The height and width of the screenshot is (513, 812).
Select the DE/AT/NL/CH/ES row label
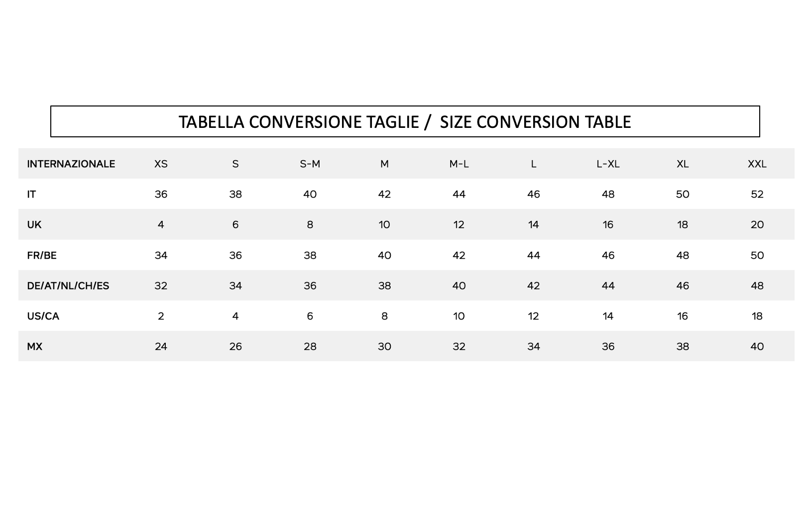[x=68, y=286]
